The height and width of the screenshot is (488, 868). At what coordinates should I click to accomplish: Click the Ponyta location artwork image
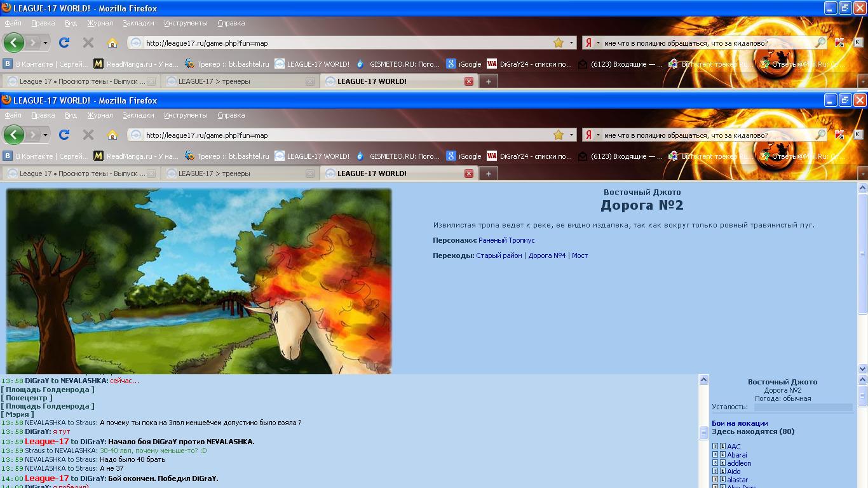pyautogui.click(x=199, y=281)
